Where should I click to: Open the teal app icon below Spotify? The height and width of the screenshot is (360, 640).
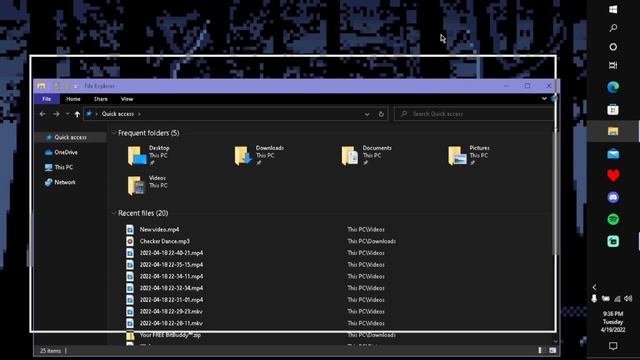point(613,241)
